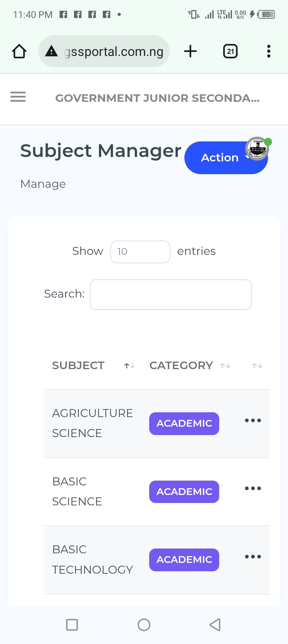This screenshot has width=288, height=644.
Task: Open the browser three-dot overflow menu
Action: [268, 52]
